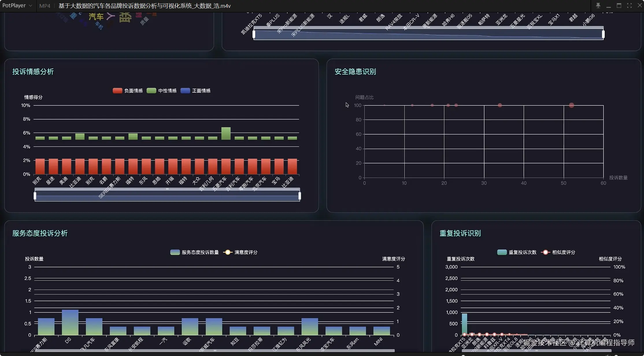Click the largest scatter point in 安全隐患识别

click(x=571, y=105)
